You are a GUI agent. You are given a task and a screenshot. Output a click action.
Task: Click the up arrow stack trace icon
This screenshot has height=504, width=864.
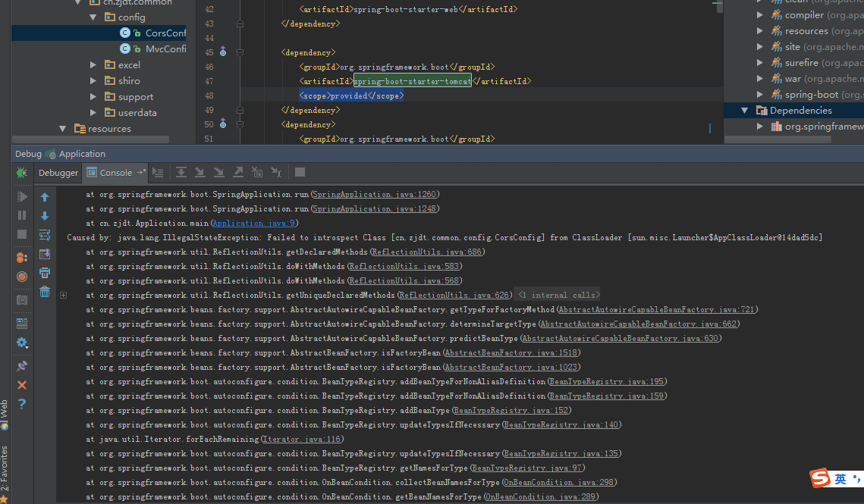point(45,197)
